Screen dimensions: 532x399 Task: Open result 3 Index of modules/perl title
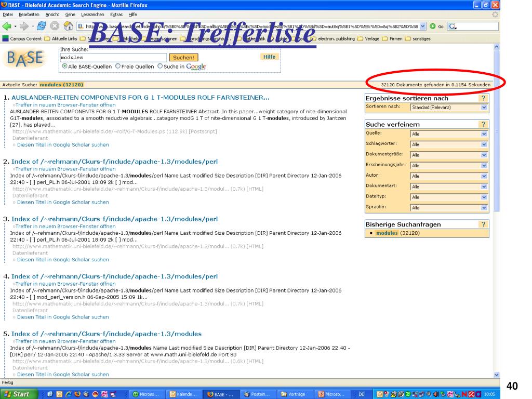[115, 219]
